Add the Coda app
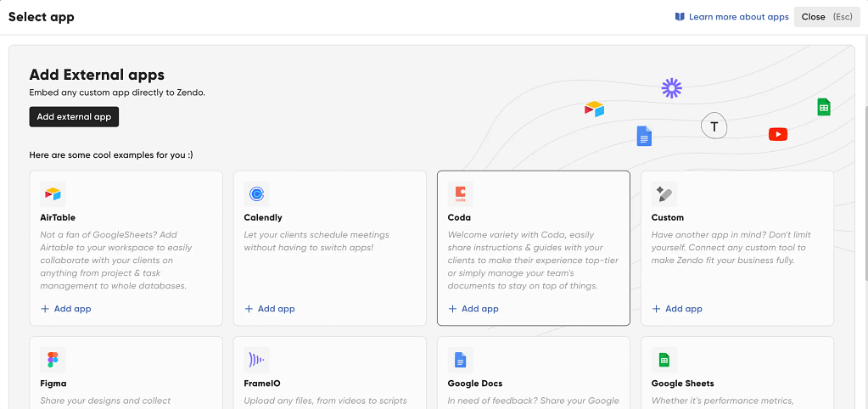The image size is (868, 409). coord(473,309)
